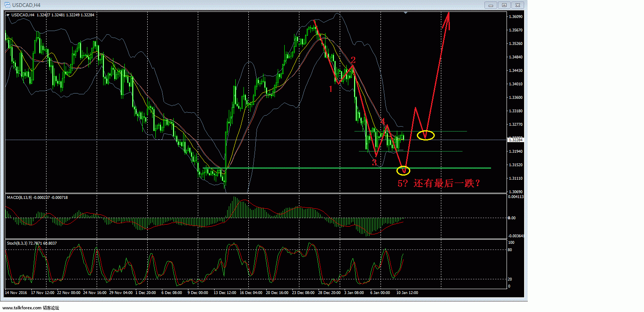Click the 1.32770 price scale value

(516, 125)
